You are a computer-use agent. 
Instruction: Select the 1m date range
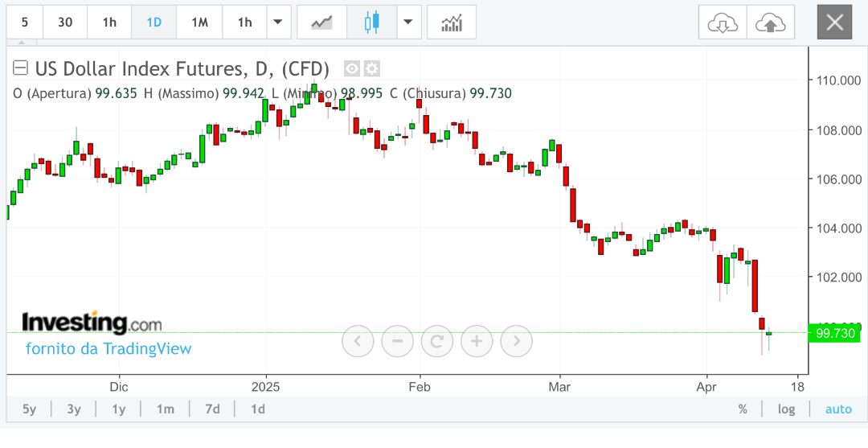165,409
